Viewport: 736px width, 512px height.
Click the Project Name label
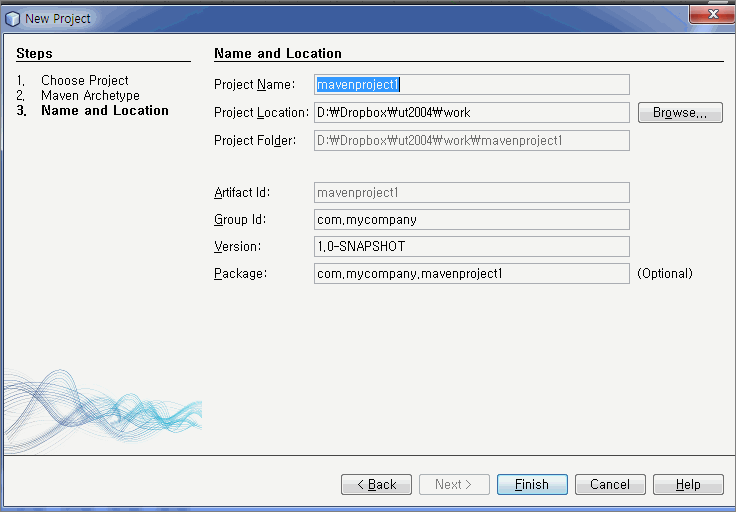(254, 85)
